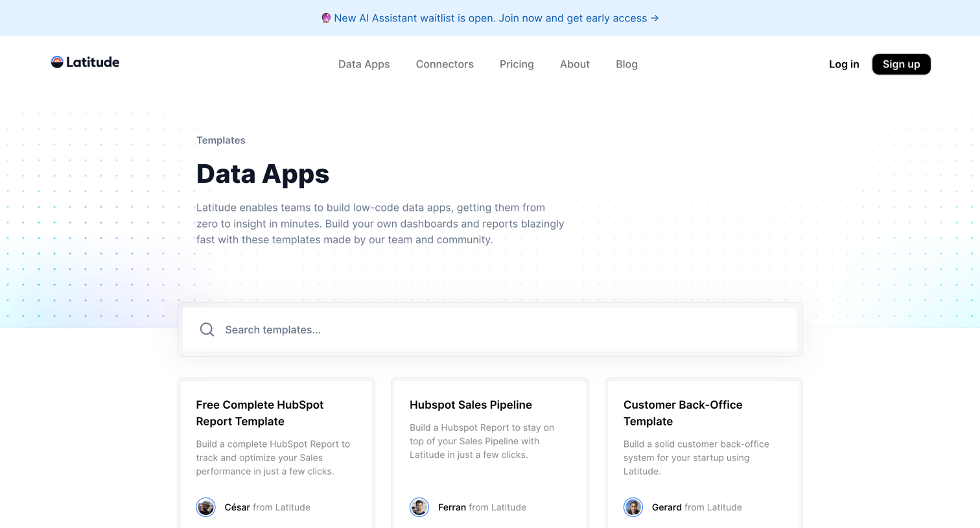
Task: Open the Customer Back-Office Template card
Action: (703, 454)
